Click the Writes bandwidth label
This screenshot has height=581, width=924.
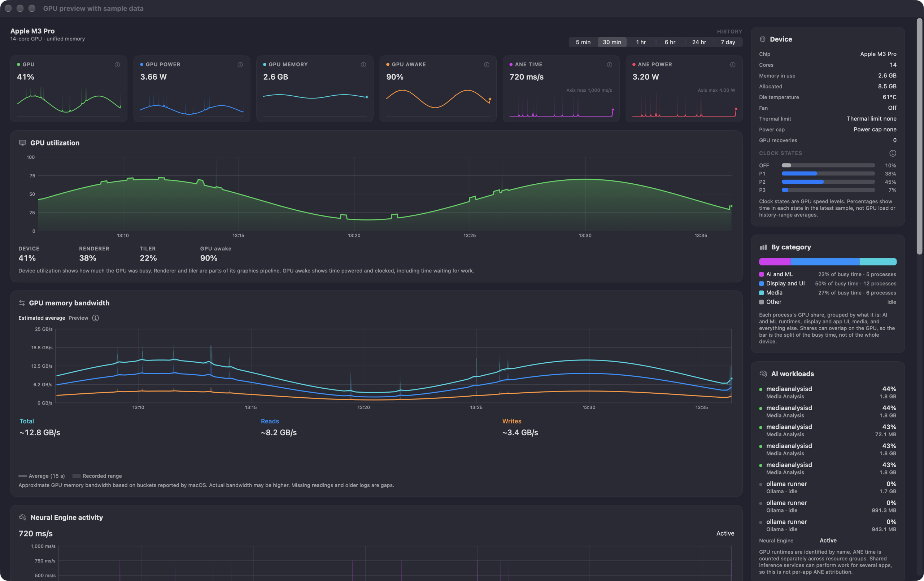[x=511, y=421]
